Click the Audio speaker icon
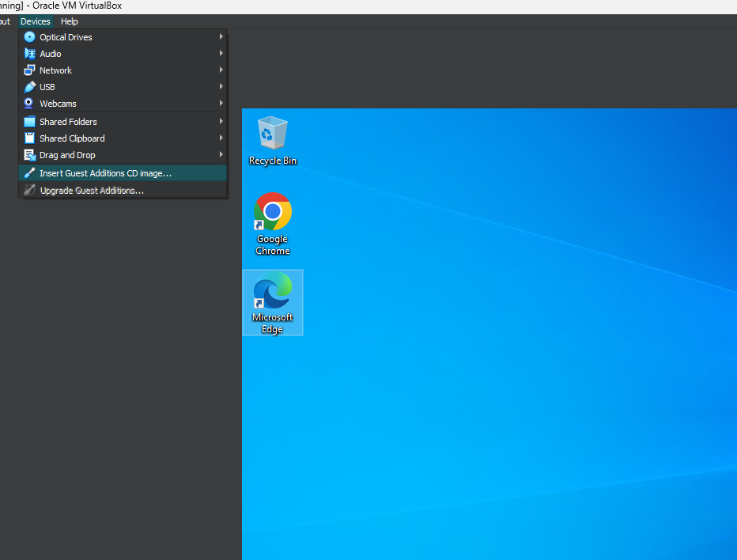737x560 pixels. pos(30,54)
